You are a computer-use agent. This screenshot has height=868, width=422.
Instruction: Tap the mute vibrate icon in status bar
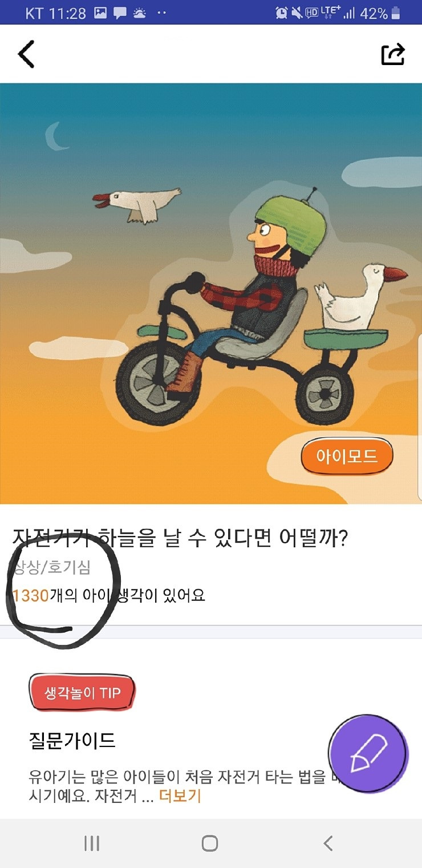pyautogui.click(x=297, y=13)
